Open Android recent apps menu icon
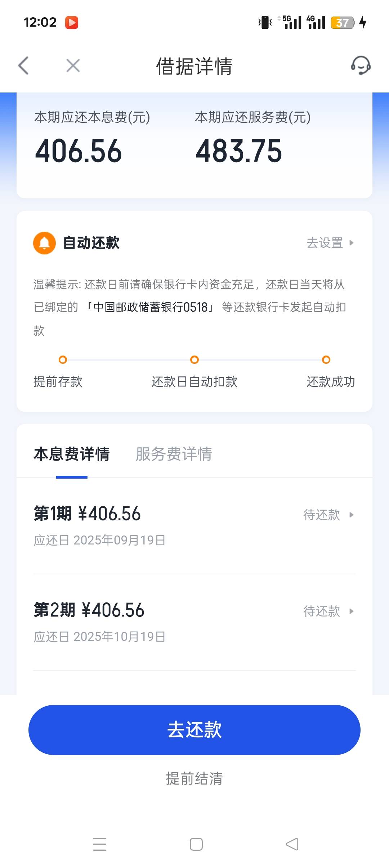The width and height of the screenshot is (389, 868). tap(100, 844)
